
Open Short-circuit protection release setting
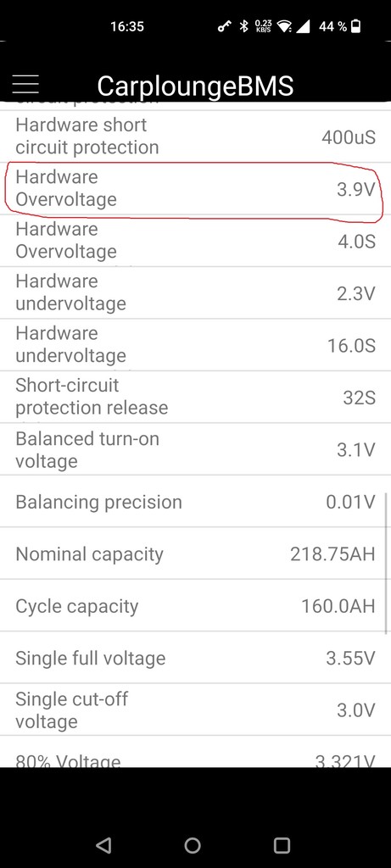[x=195, y=397]
